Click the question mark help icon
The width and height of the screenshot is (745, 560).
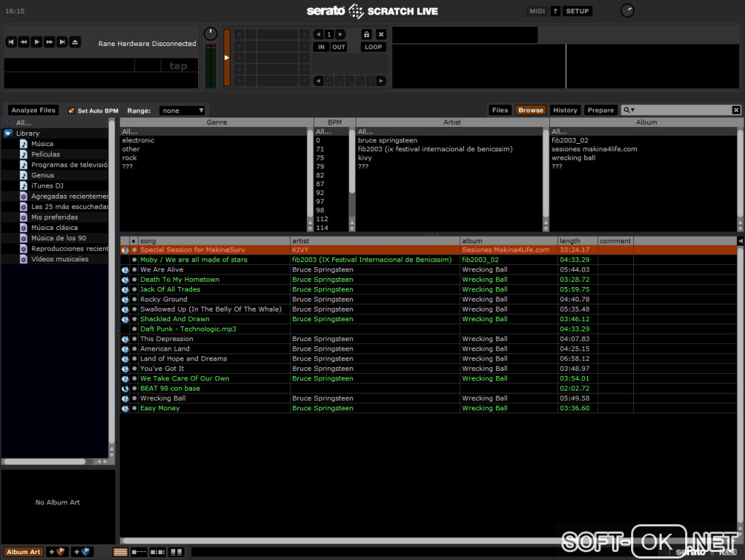tap(555, 11)
